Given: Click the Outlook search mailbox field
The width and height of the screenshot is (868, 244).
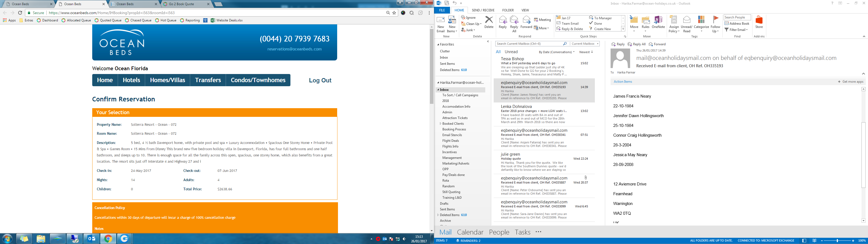Looking at the screenshot, I should [532, 44].
